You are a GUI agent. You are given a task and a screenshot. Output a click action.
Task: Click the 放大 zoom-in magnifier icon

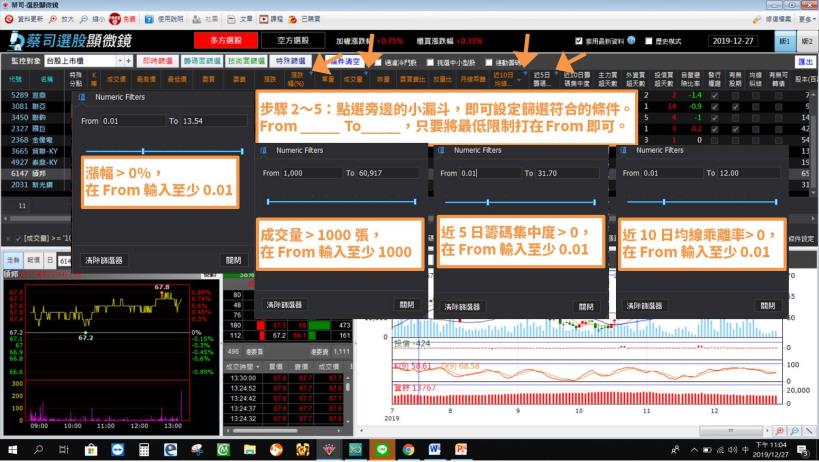coord(53,19)
